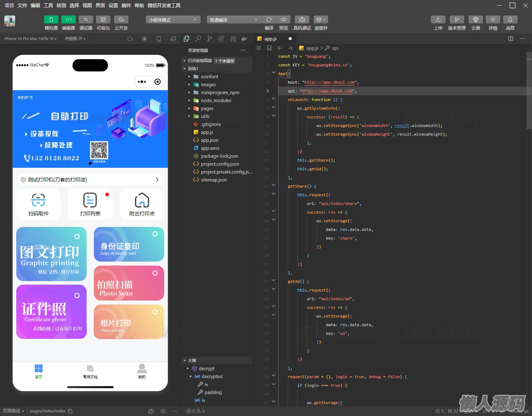The height and width of the screenshot is (416, 532).
Task: Click the real device debugging icon
Action: [302, 19]
